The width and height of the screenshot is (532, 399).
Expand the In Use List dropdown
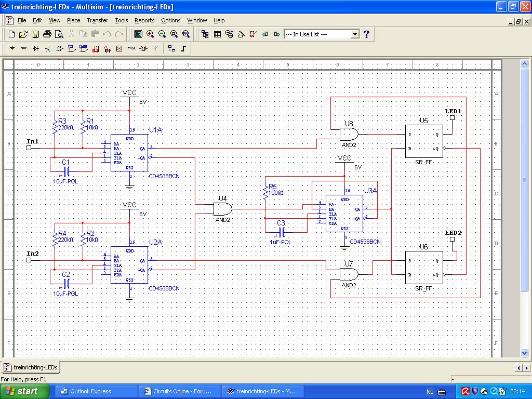click(x=355, y=34)
